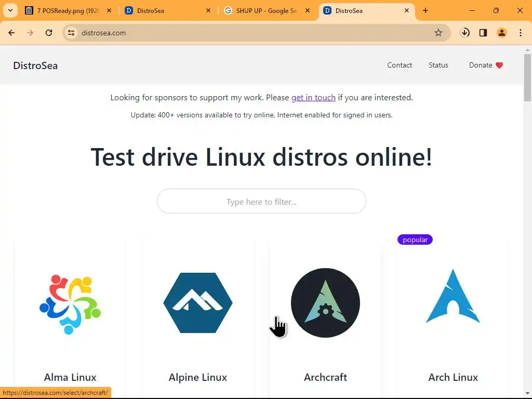
Task: Select the Alma Linux logo
Action: [x=70, y=304]
